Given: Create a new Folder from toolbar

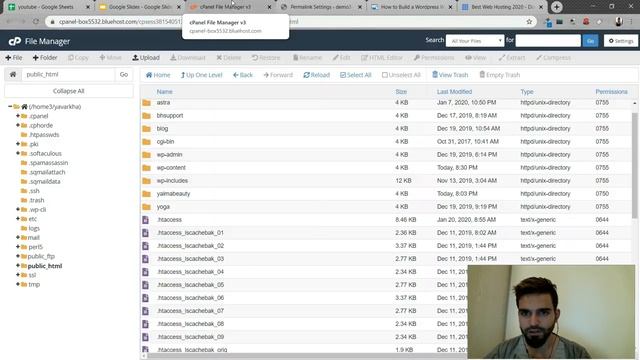Looking at the screenshot, I should click(45, 58).
